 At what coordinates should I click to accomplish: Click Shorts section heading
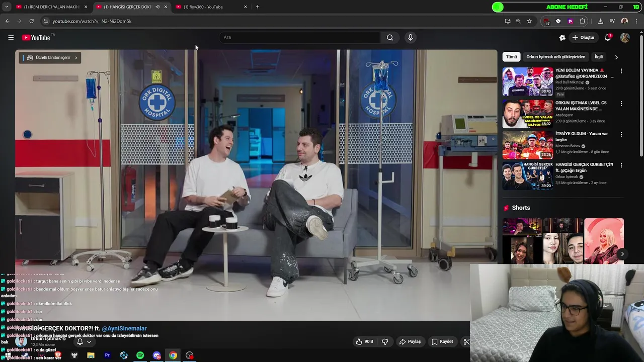[521, 208]
